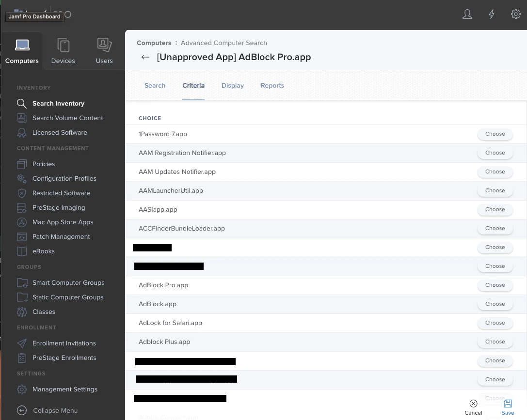Save the advanced computer search

click(508, 407)
